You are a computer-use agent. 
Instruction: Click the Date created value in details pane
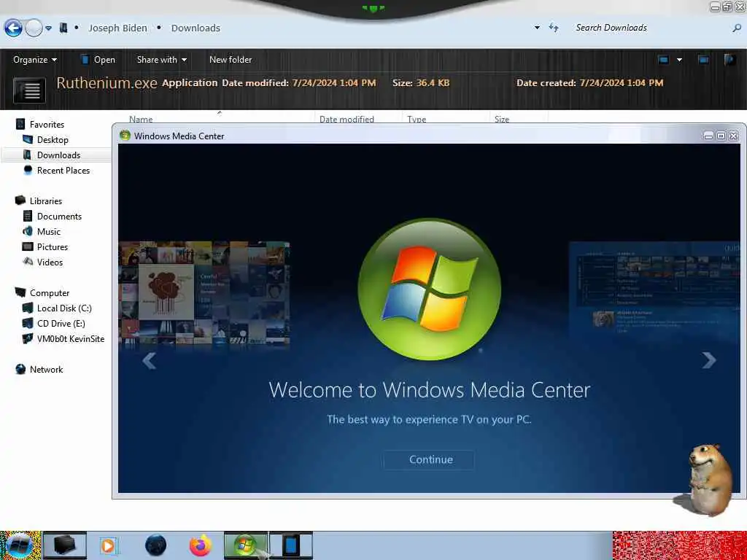(622, 83)
